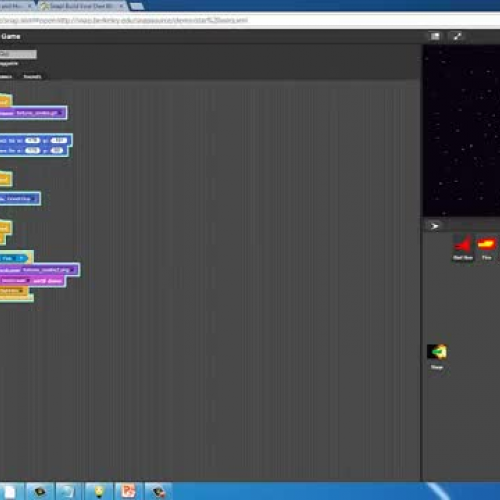
Task: Switch to full-screen presentation mode icon
Action: (x=457, y=36)
